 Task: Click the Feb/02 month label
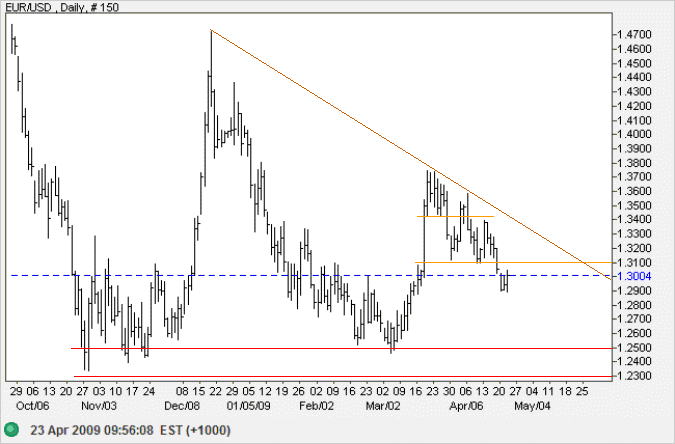coord(316,406)
